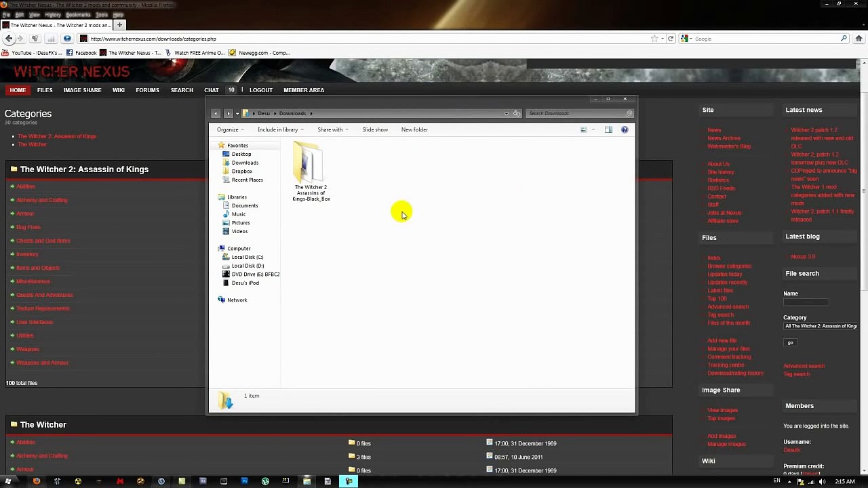This screenshot has height=488, width=868.
Task: Open Explorer address bar history dropdown
Action: [x=506, y=113]
